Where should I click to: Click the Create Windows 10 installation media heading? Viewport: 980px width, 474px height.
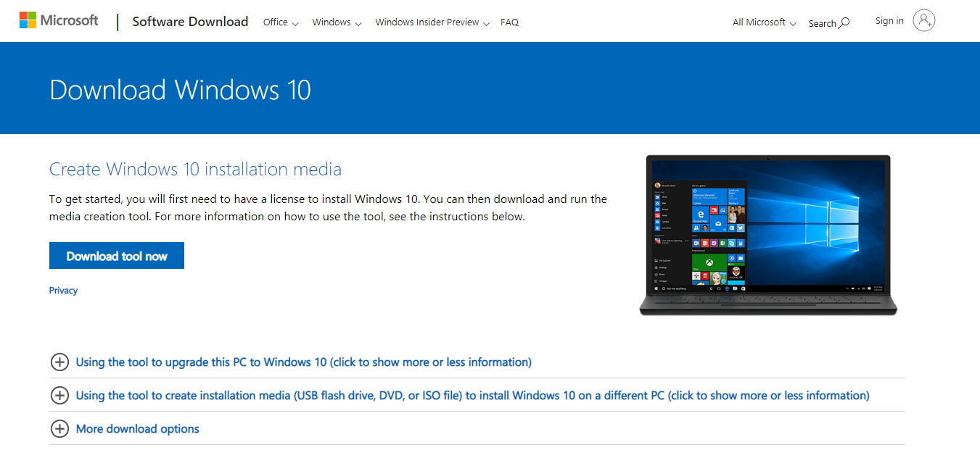point(195,169)
